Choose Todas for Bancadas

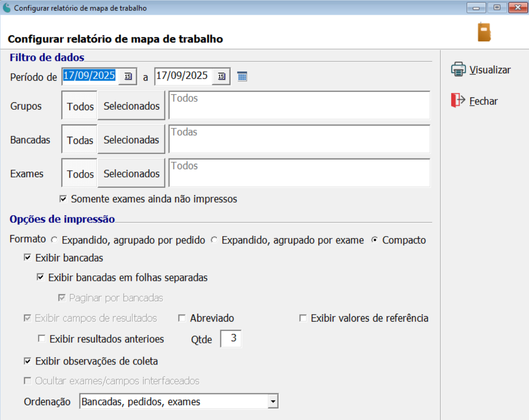80,140
